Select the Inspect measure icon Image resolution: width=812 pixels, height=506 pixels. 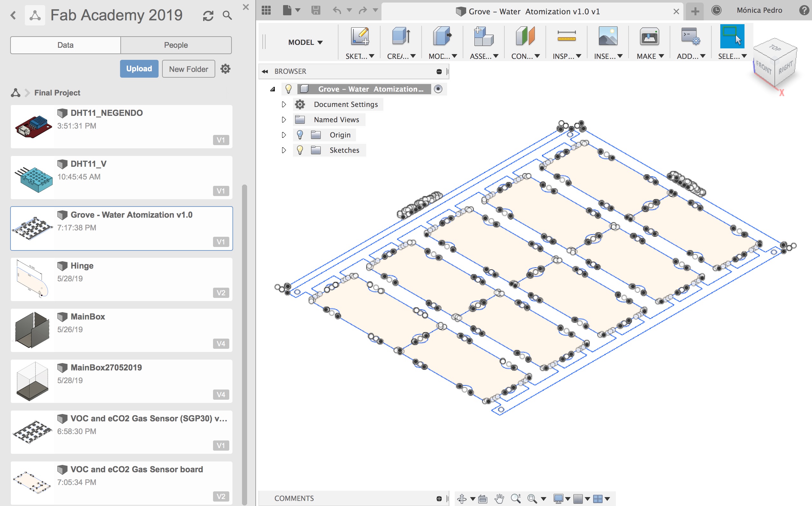tap(566, 36)
